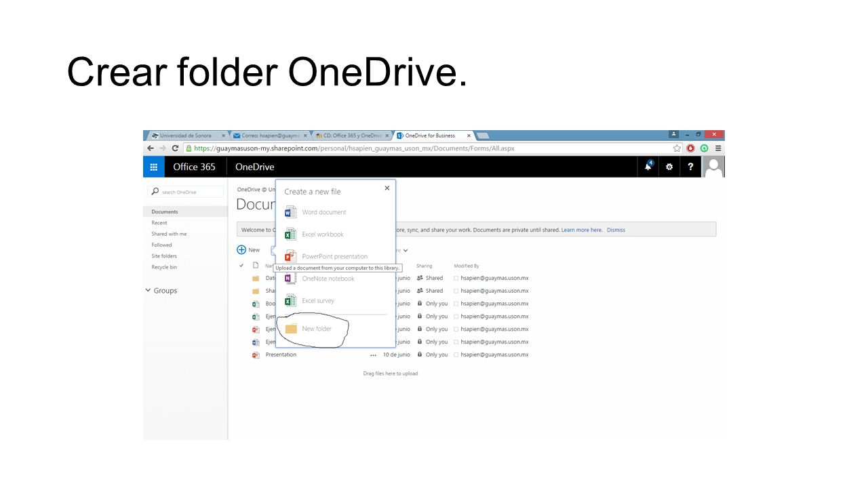Click lock icon in Presentation row
The image size is (868, 488).
tap(420, 354)
